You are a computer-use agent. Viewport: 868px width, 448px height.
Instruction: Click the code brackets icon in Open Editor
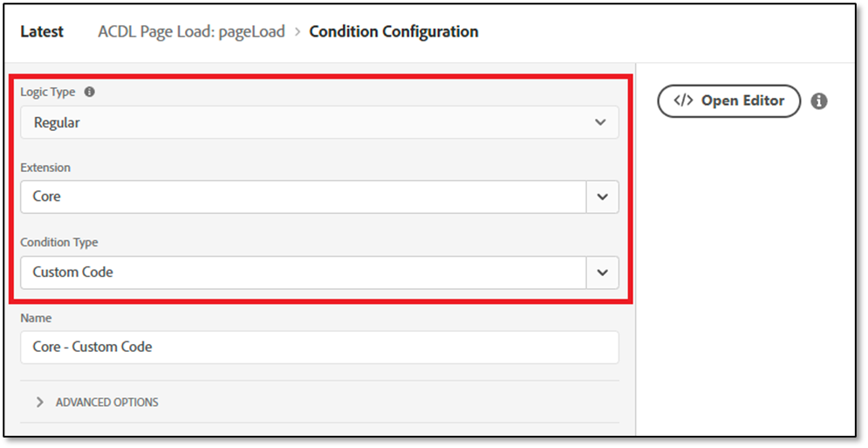[683, 101]
